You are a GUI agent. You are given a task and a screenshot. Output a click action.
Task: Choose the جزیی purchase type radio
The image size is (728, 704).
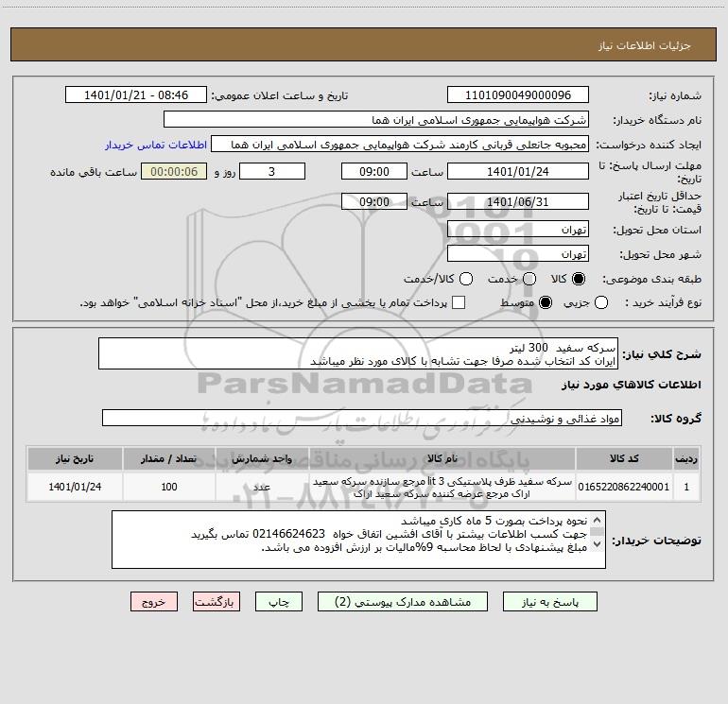(x=601, y=302)
